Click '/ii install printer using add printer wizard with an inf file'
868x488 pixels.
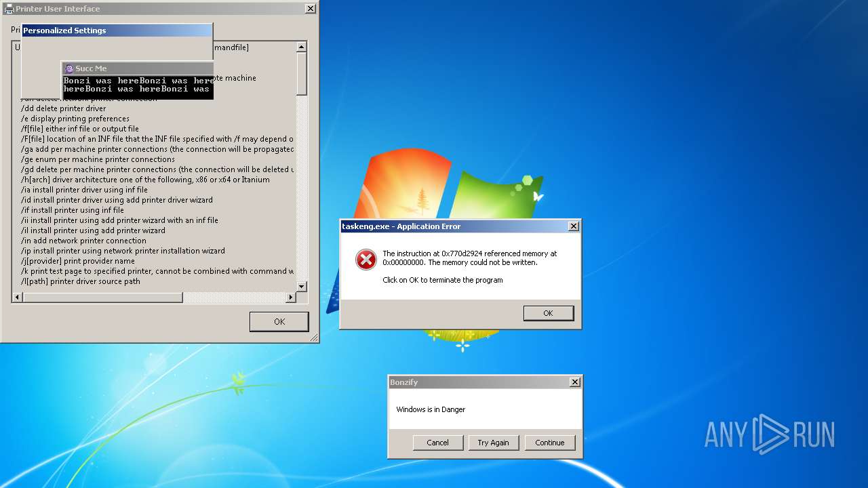119,220
